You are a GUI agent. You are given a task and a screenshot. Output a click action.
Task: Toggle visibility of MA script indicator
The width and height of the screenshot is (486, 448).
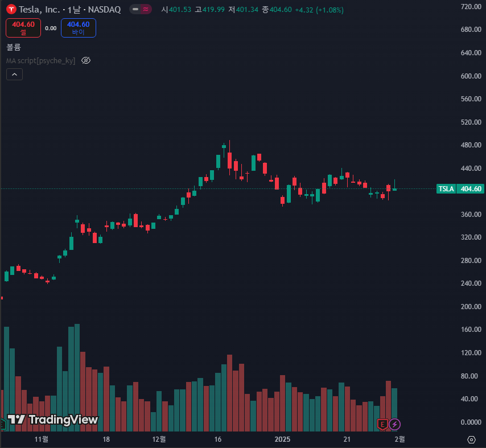86,60
